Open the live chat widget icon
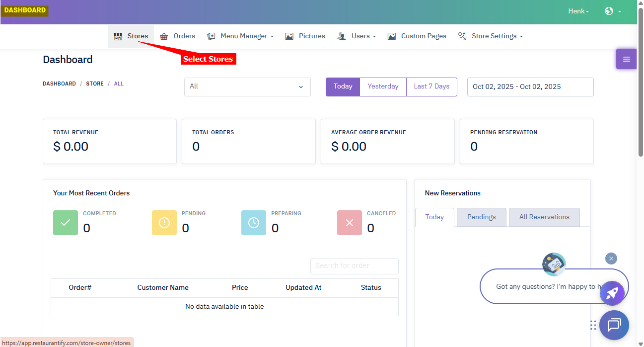 (x=614, y=325)
